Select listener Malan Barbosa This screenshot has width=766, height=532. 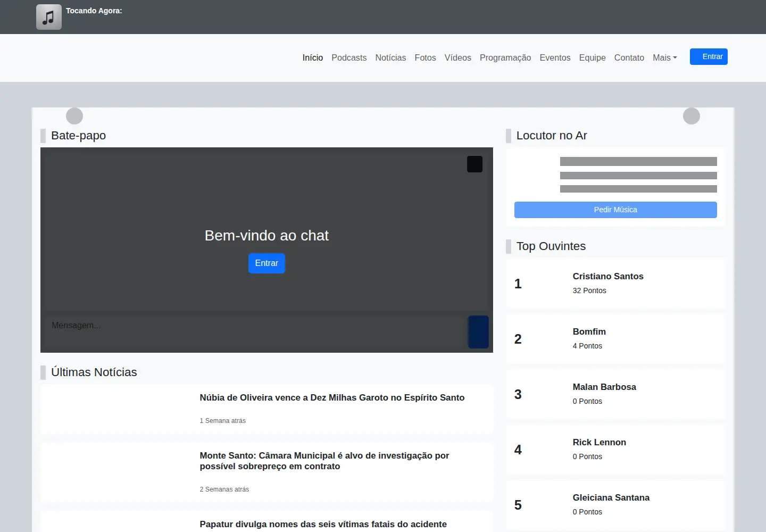pos(604,387)
